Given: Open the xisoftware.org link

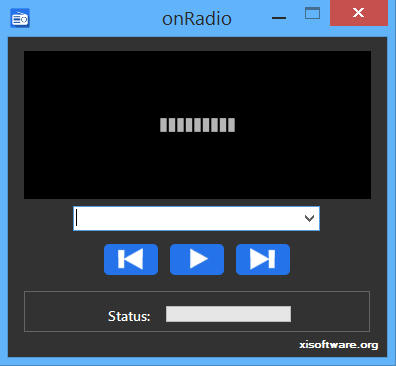Looking at the screenshot, I should click(339, 345).
